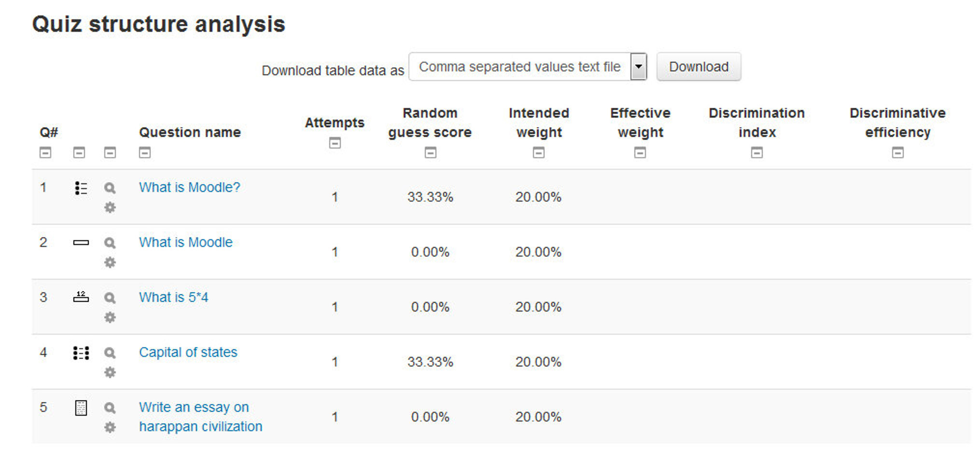Click the edit gear icon for question 1

point(110,208)
